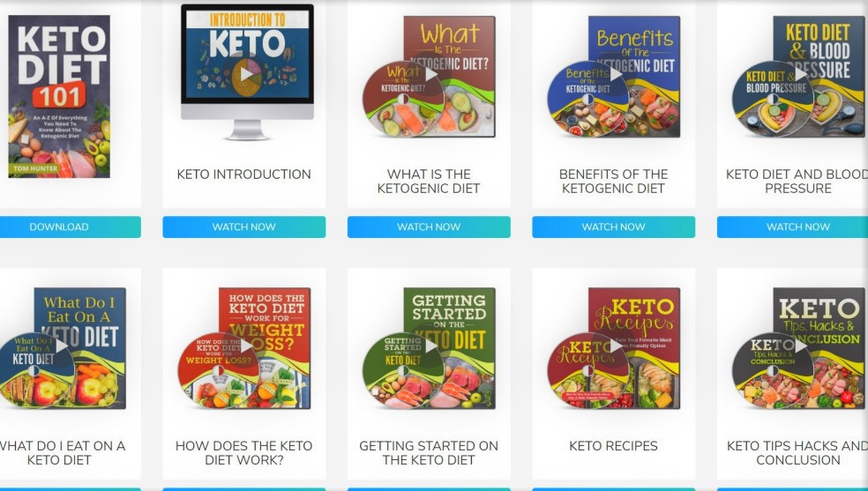Image resolution: width=868 pixels, height=491 pixels.
Task: Click Watch Now under What Is The Ketogenic Diet
Action: point(429,227)
